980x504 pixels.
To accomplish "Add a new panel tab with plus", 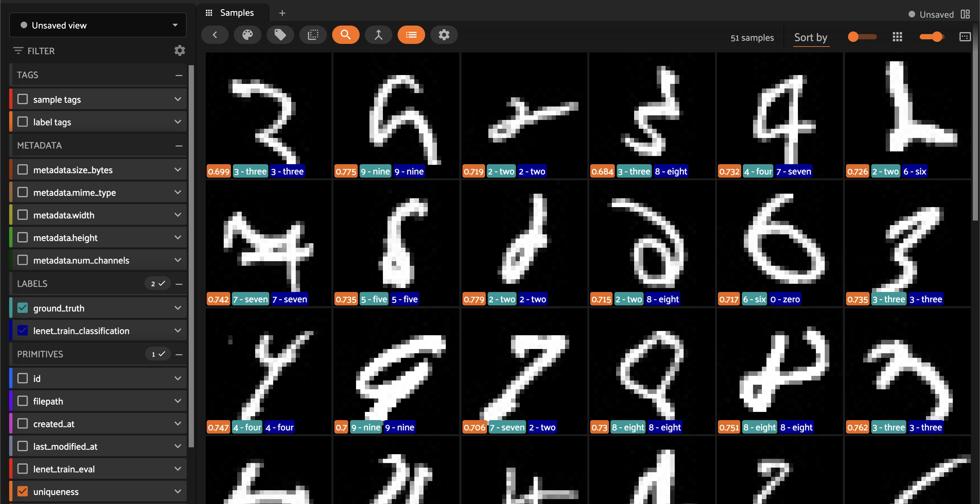I will point(282,13).
